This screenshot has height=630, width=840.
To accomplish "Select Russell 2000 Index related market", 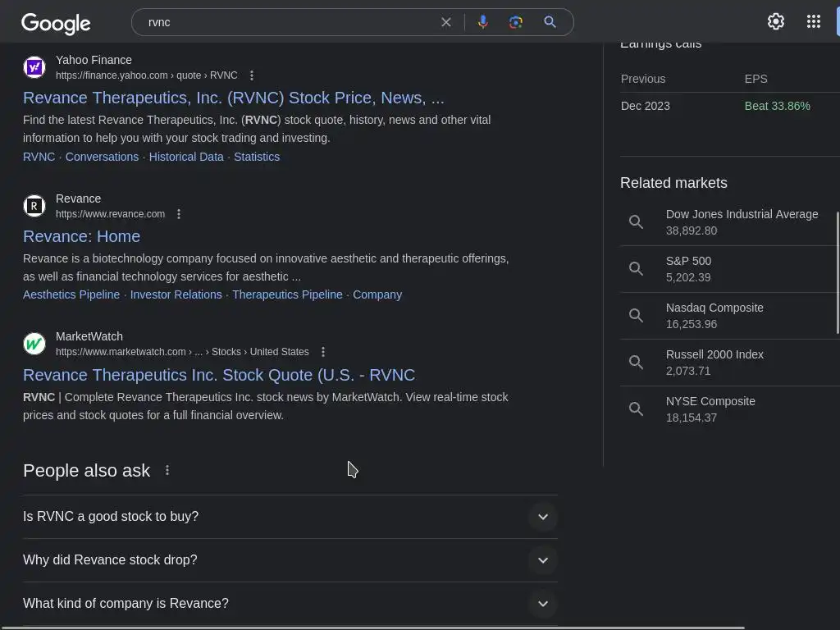I will 729,363.
